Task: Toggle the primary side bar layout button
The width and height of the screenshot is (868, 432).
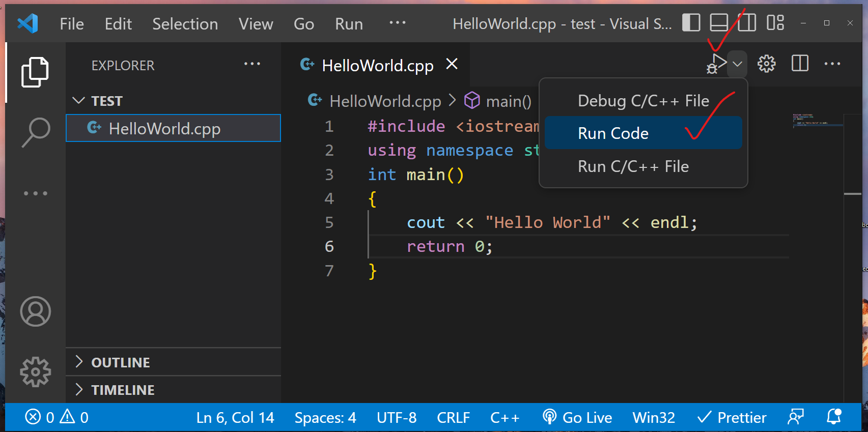Action: [691, 23]
